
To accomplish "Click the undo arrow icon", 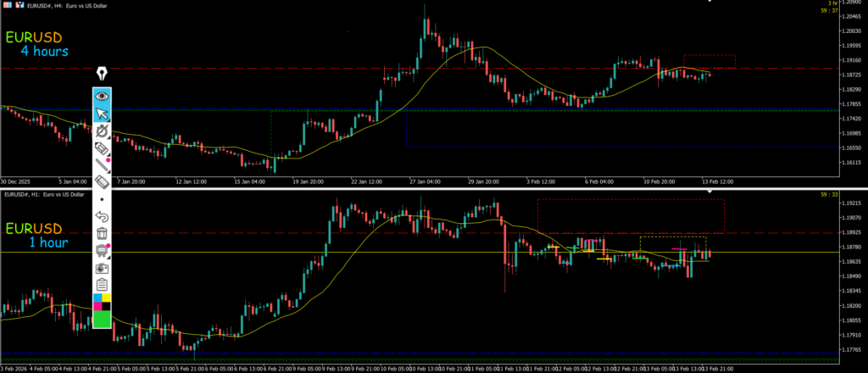I will [x=102, y=217].
